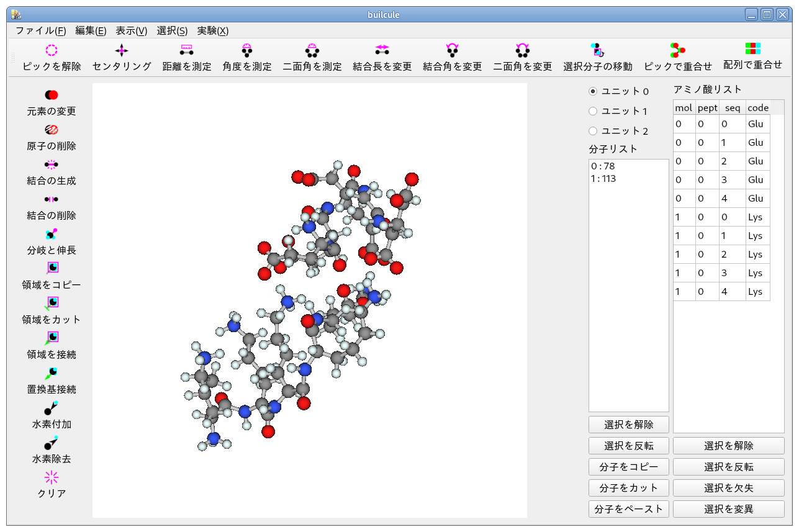Image resolution: width=799 pixels, height=532 pixels.
Task: Select the ユニット 0 radio button
Action: click(x=593, y=91)
